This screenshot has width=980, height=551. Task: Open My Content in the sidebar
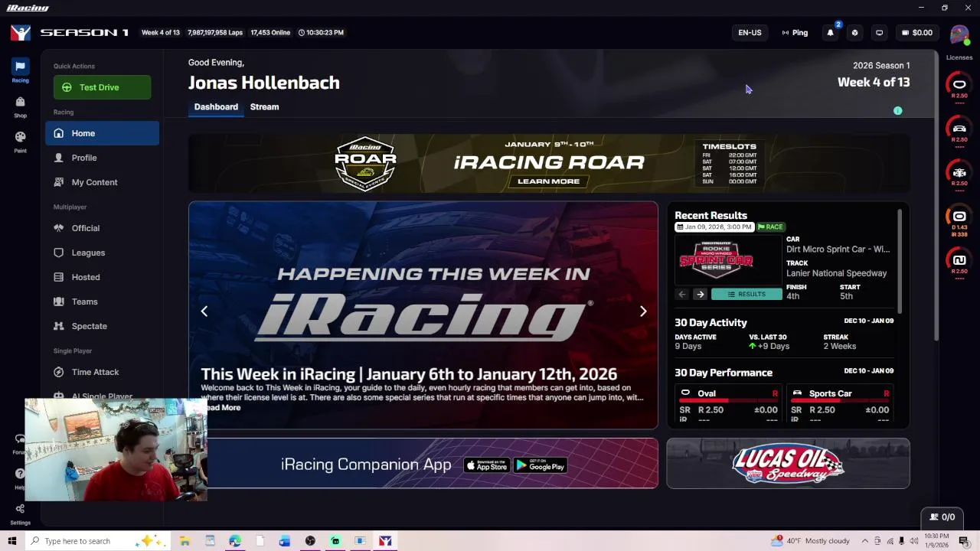tap(102, 182)
